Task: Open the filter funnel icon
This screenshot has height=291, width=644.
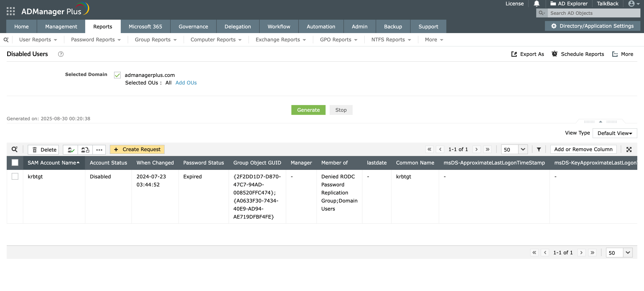Action: pos(539,149)
